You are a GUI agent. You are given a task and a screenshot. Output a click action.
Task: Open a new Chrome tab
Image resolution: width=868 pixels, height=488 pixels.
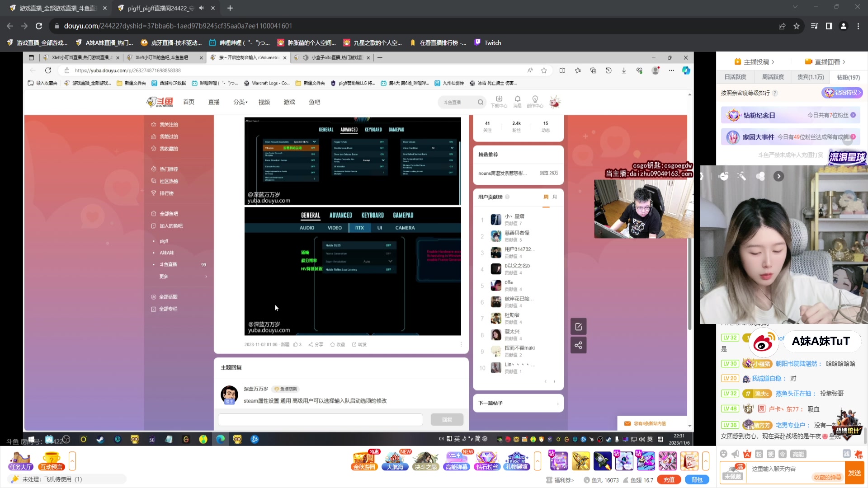point(230,8)
